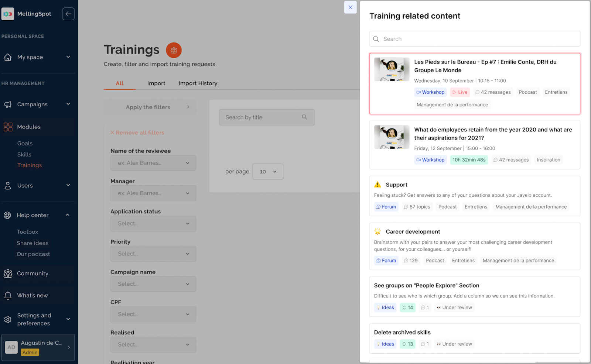Click the magnifier icon in Search by title
Screen dimensions: 591x364
pos(304,117)
